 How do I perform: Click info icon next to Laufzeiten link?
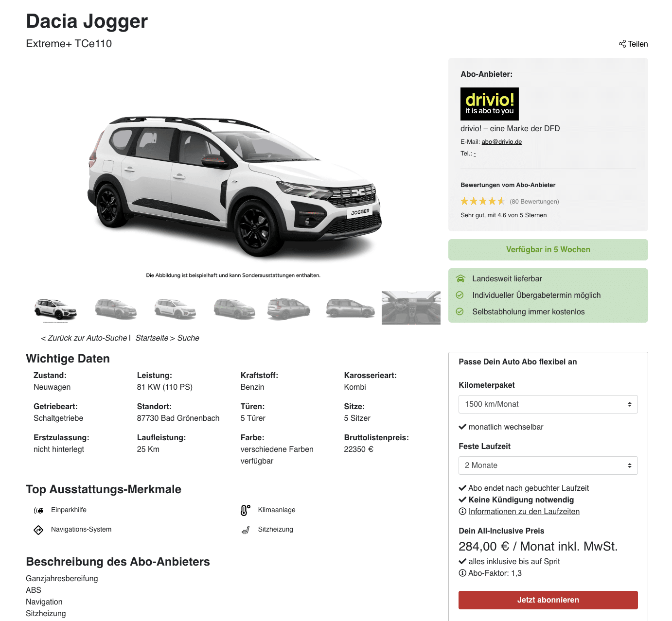click(x=462, y=512)
